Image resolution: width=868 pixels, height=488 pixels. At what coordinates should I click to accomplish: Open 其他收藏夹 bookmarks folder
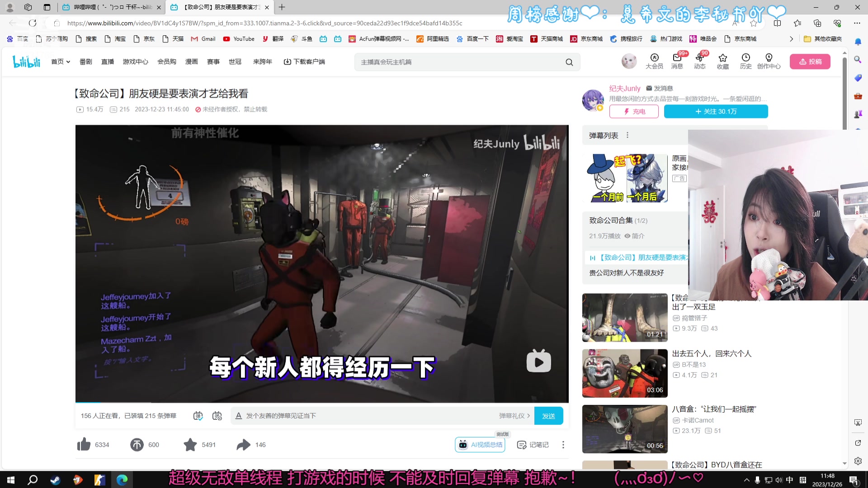(x=823, y=39)
